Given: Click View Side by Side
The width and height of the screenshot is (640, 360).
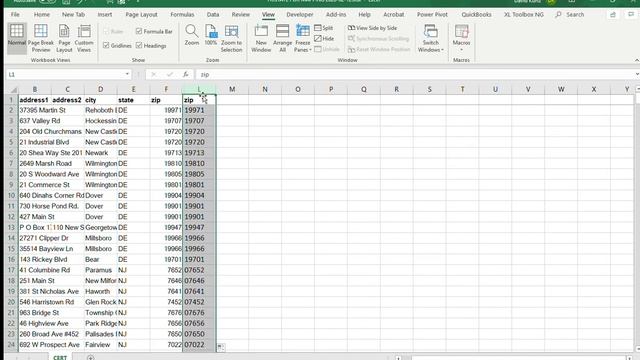Looking at the screenshot, I should tap(372, 28).
